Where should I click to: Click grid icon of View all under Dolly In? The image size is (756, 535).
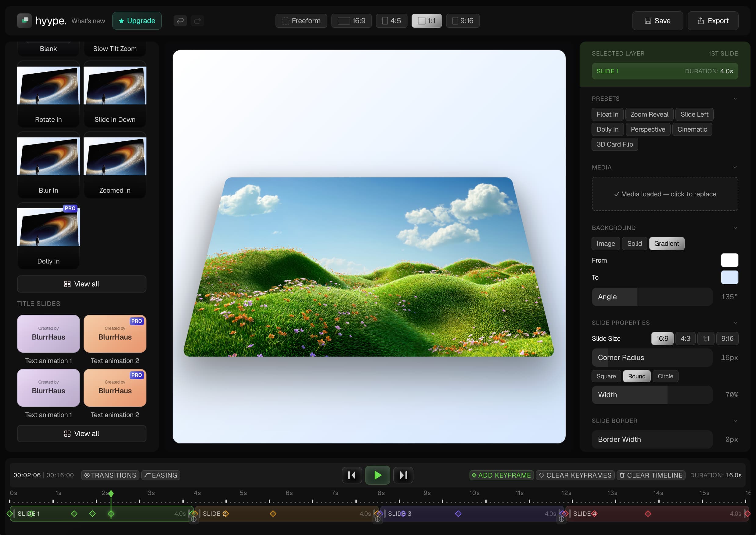pyautogui.click(x=67, y=284)
